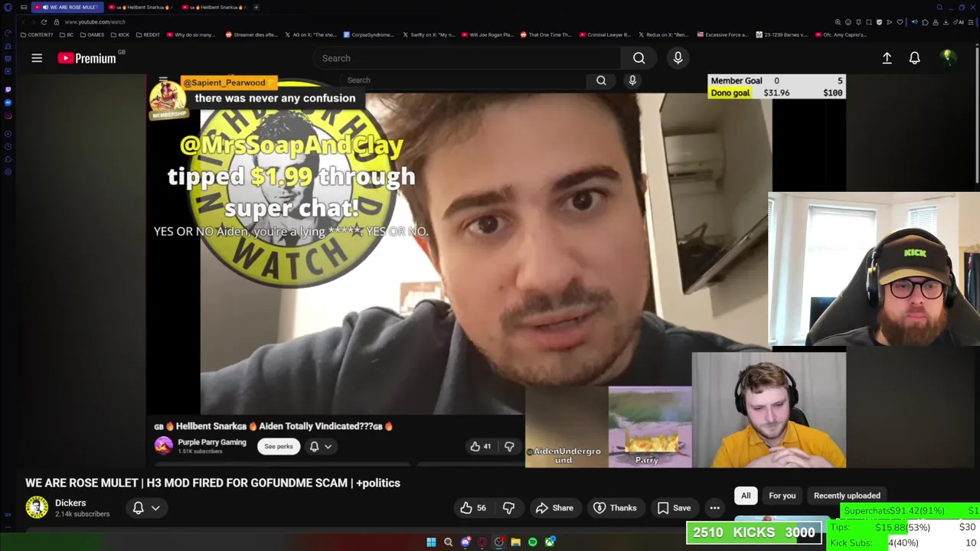Click the embedded video's like button (41)
This screenshot has width=980, height=551.
[x=481, y=447]
